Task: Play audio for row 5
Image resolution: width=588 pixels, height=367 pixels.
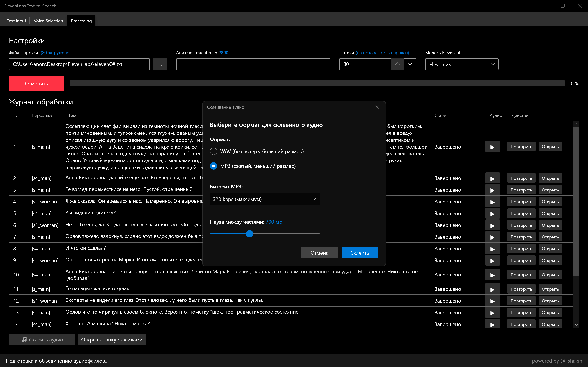Action: tap(492, 213)
